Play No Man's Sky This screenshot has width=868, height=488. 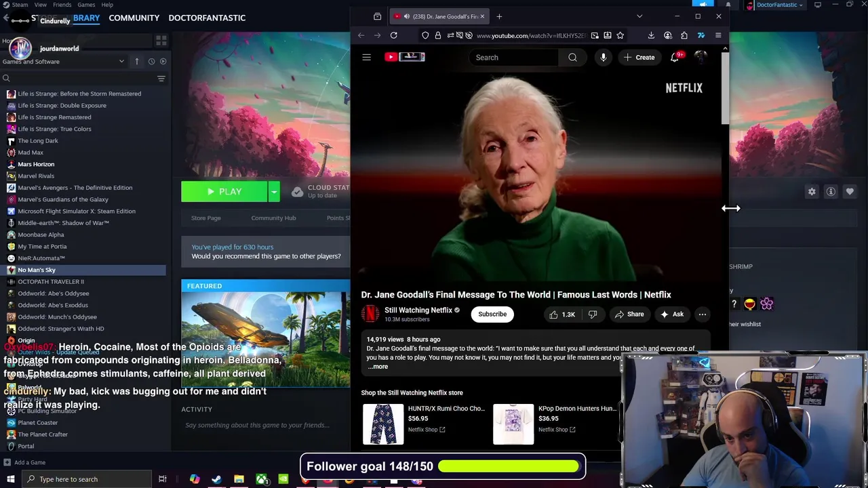(224, 192)
